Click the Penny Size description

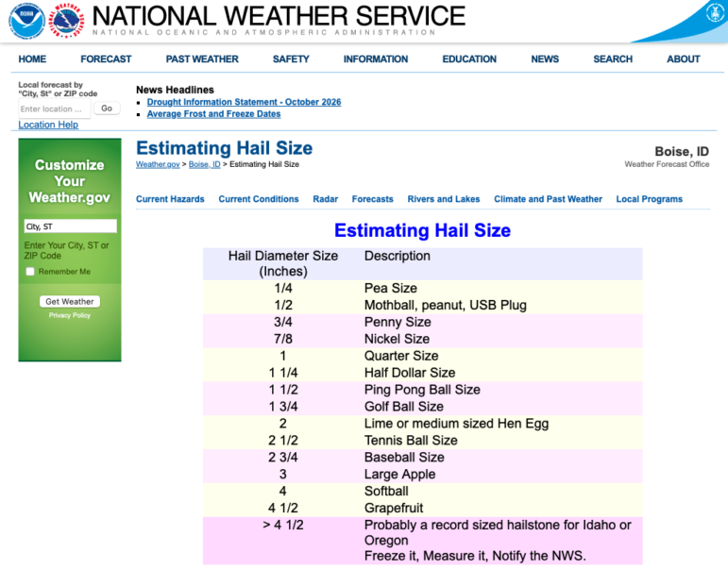[x=398, y=322]
